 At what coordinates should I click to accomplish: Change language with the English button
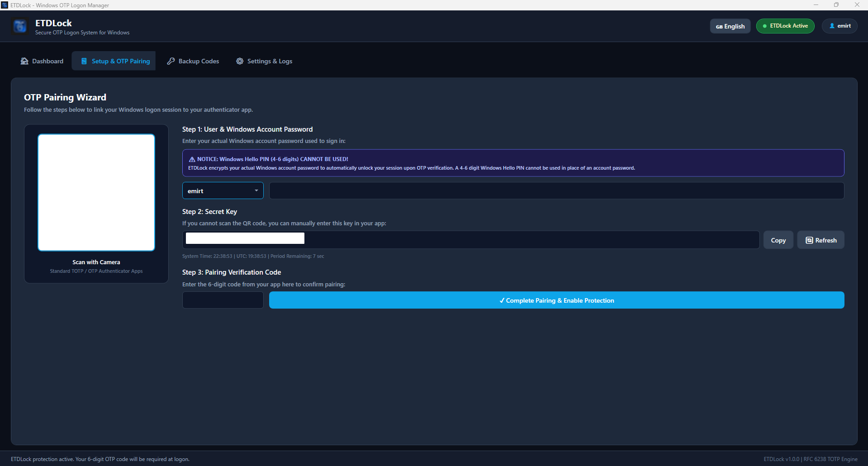pyautogui.click(x=730, y=26)
